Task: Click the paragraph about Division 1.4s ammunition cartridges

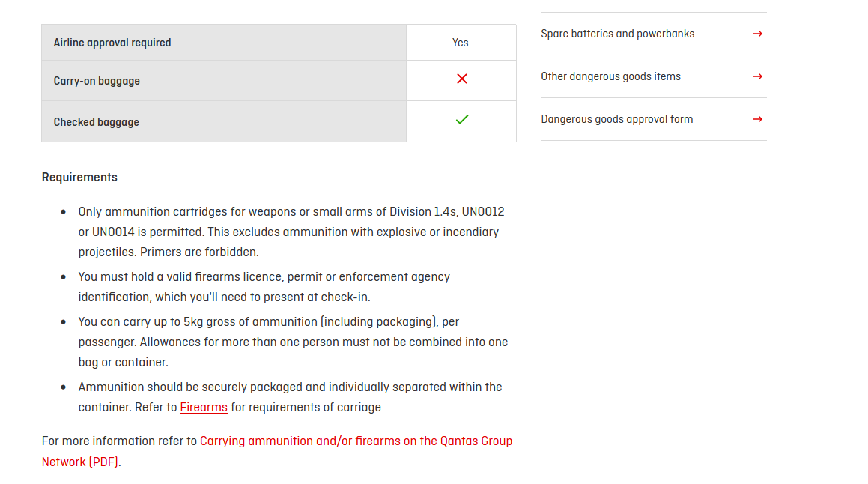Action: click(291, 232)
